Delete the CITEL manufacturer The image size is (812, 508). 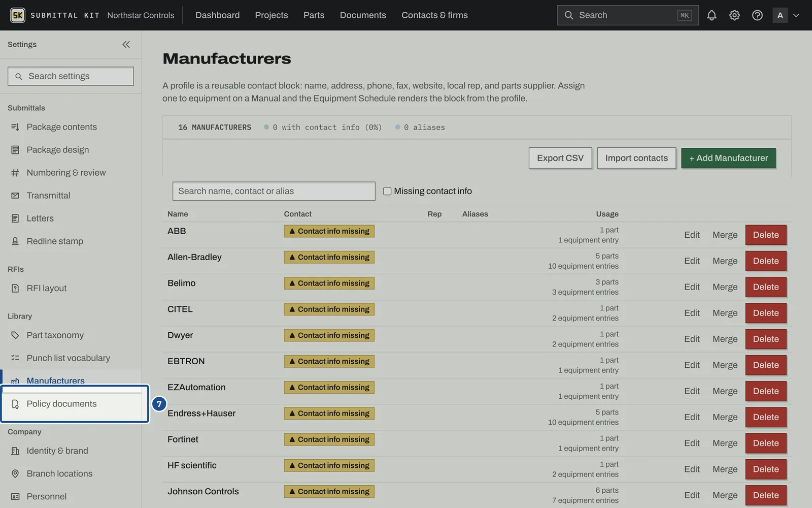766,313
